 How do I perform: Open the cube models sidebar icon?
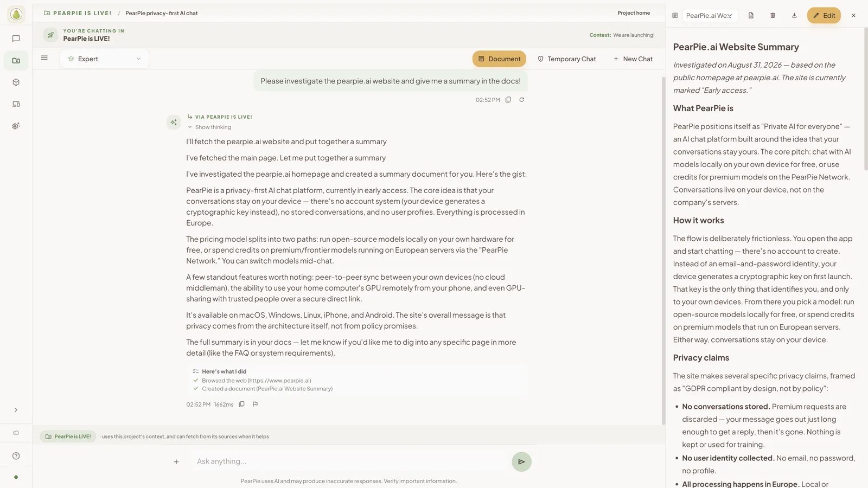[x=16, y=82]
